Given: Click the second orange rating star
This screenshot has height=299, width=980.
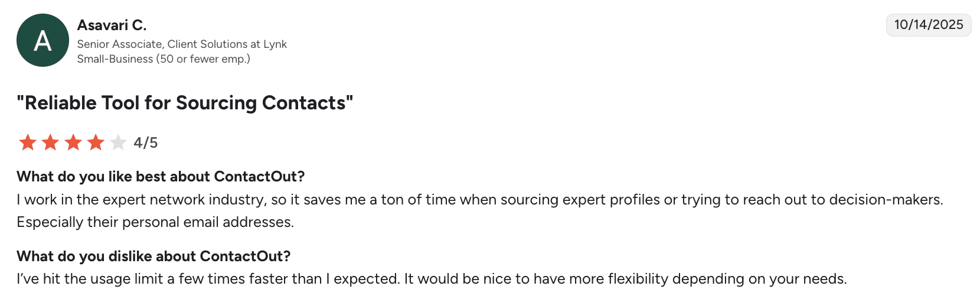Looking at the screenshot, I should [50, 142].
